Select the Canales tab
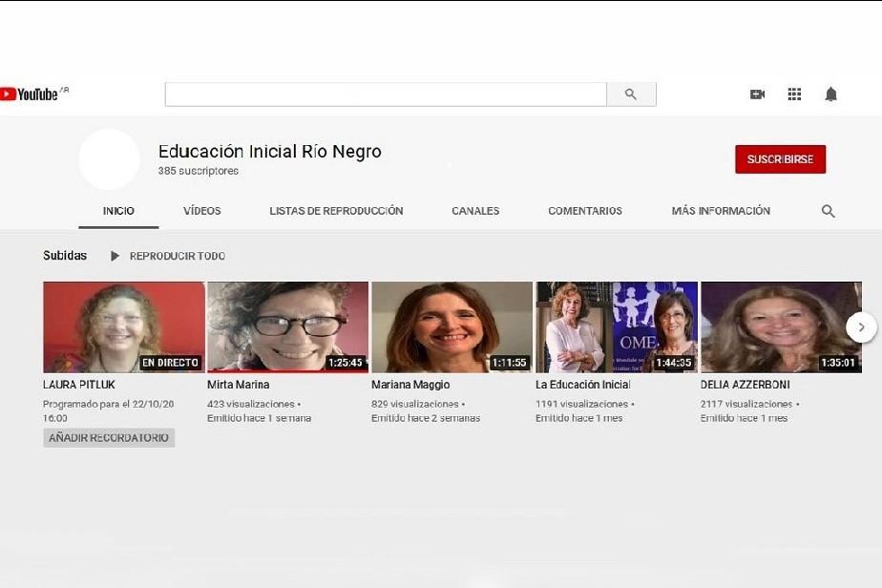This screenshot has height=588, width=882. (475, 211)
